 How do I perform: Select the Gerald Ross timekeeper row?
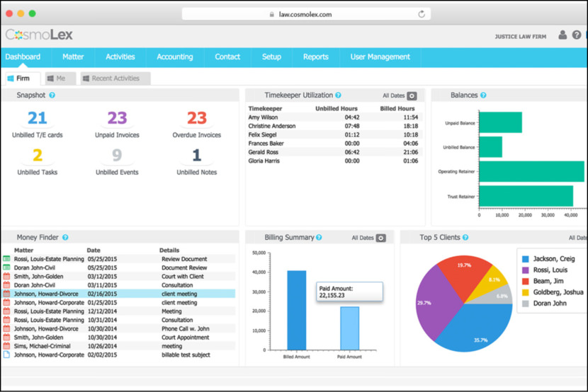[335, 152]
